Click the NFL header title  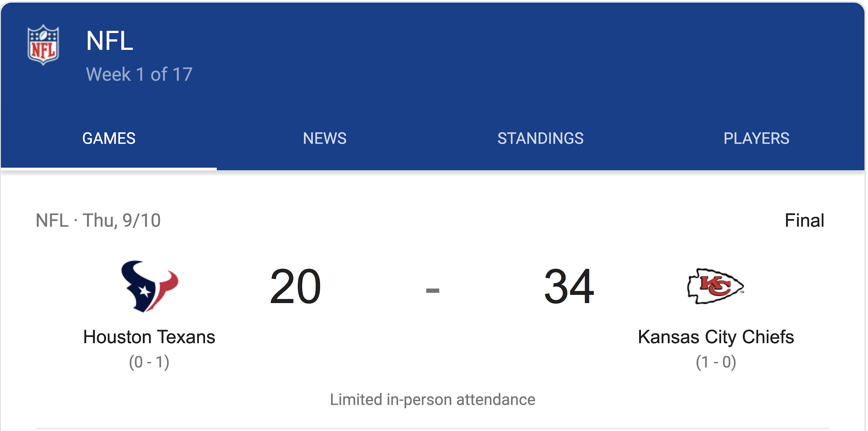[109, 41]
